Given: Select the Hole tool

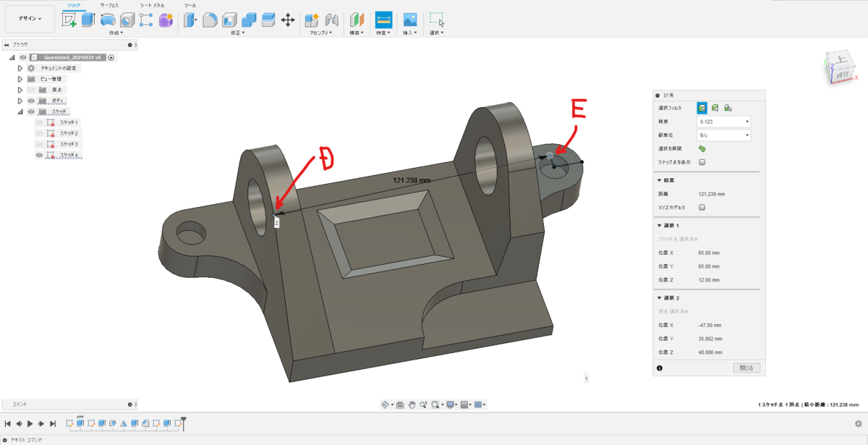Looking at the screenshot, I should 127,20.
